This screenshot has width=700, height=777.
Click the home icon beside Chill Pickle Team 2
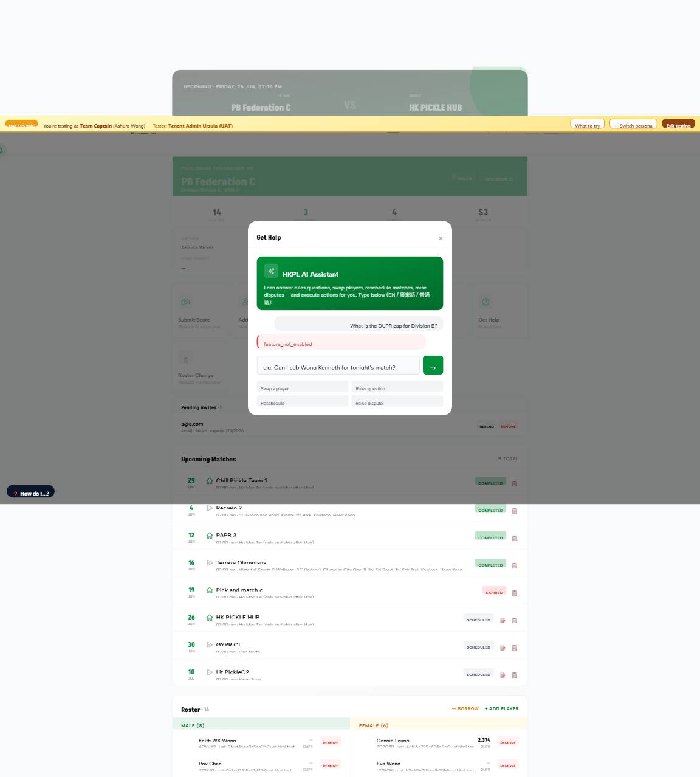(210, 480)
